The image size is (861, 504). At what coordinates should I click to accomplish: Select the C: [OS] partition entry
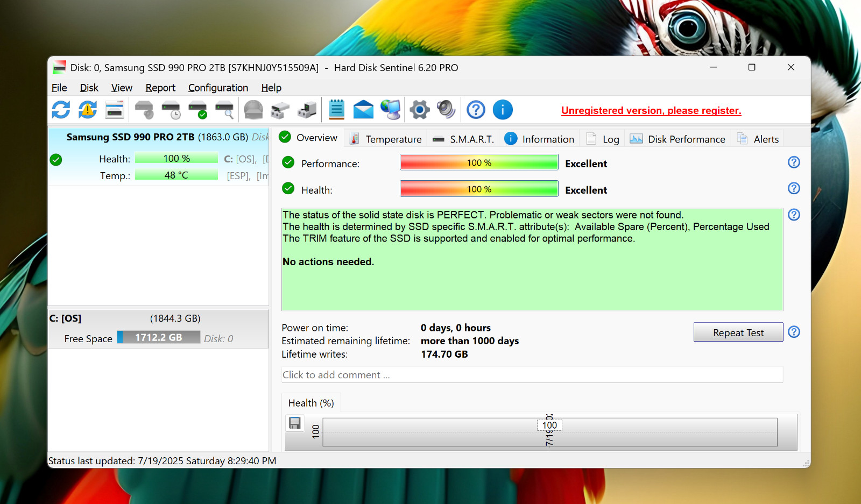point(158,328)
